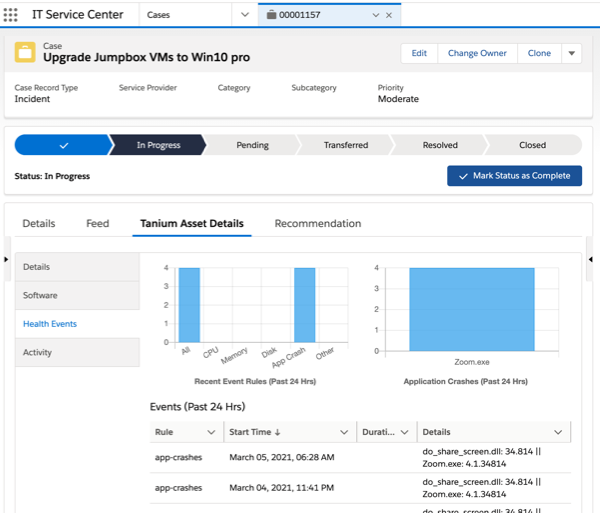The image size is (600, 513).
Task: Click the Zoom.exe bar in crashes chart
Action: [472, 309]
